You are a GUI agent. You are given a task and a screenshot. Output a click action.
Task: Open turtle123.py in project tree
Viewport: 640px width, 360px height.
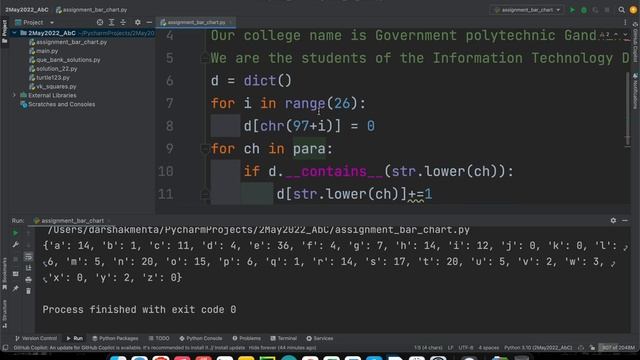pyautogui.click(x=49, y=78)
